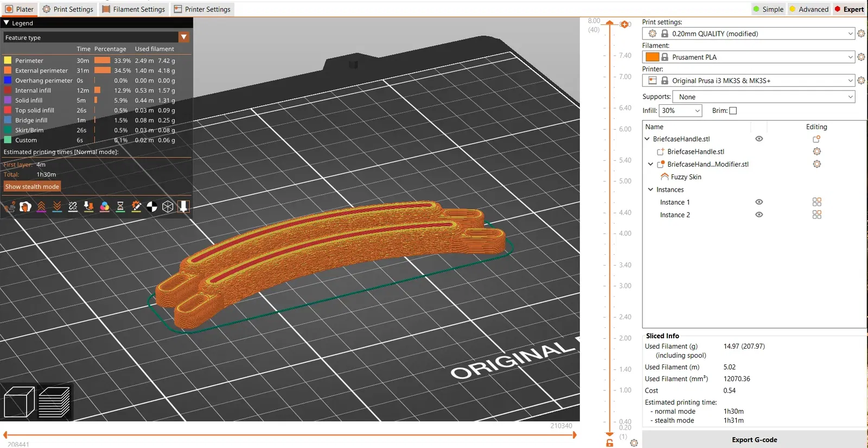Click vertical layer slider top thumb
This screenshot has width=868, height=448.
coord(610,23)
